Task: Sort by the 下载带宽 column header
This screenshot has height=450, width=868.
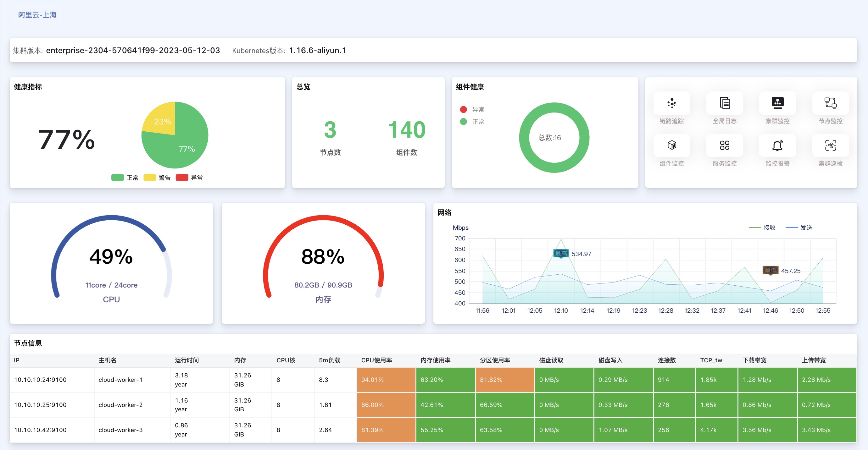Action: [754, 360]
